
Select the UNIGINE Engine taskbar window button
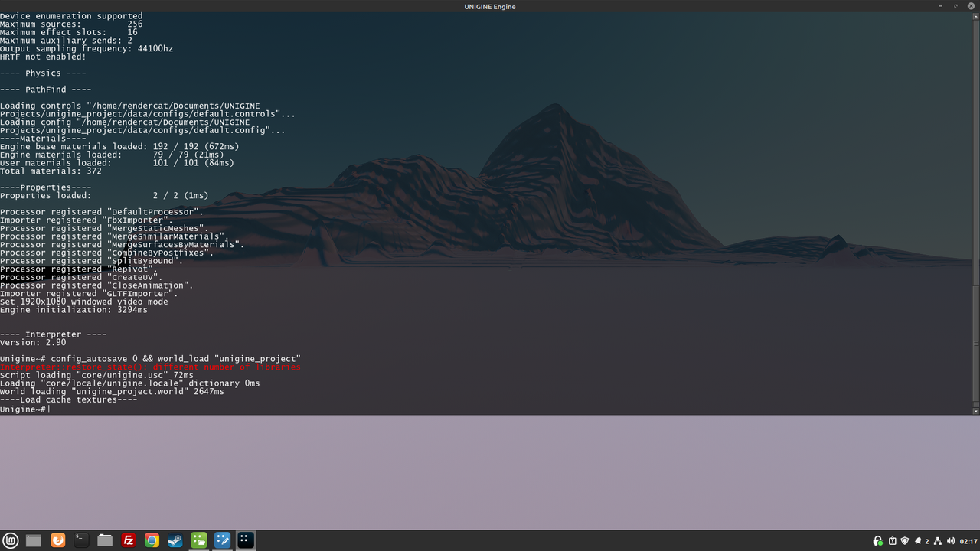(x=246, y=540)
